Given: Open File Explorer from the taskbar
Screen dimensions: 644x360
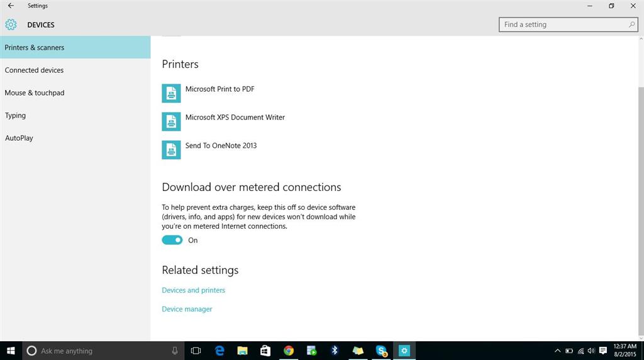Looking at the screenshot, I should click(x=242, y=351).
